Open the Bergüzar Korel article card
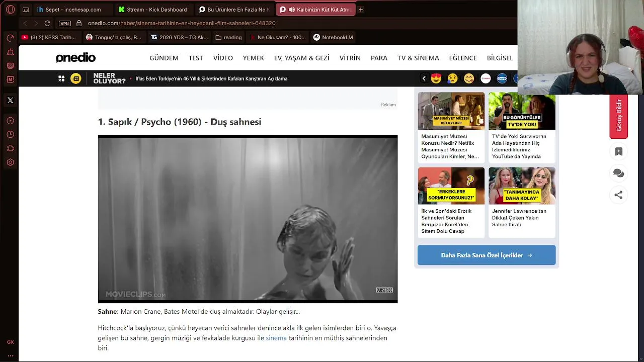 tap(451, 202)
